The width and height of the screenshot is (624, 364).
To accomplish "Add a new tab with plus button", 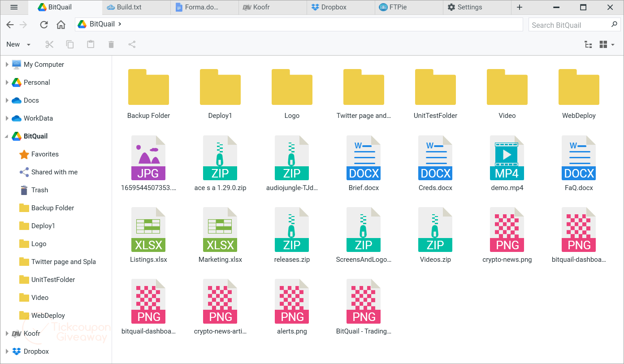I will tap(520, 7).
